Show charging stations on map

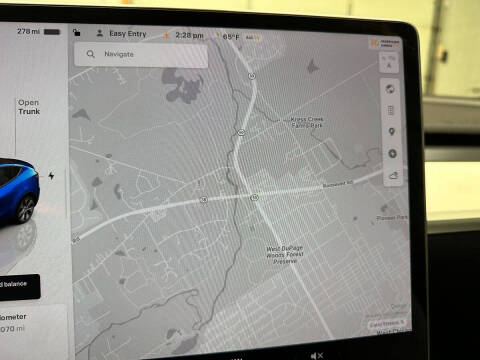[392, 154]
